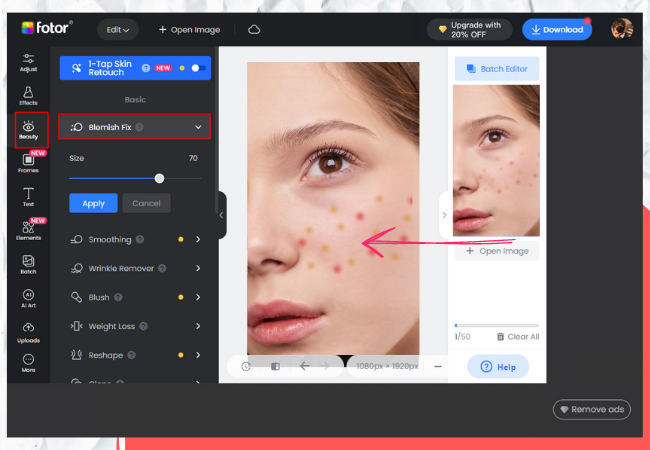Open the AI Art tool
The image size is (650, 450).
(x=28, y=298)
